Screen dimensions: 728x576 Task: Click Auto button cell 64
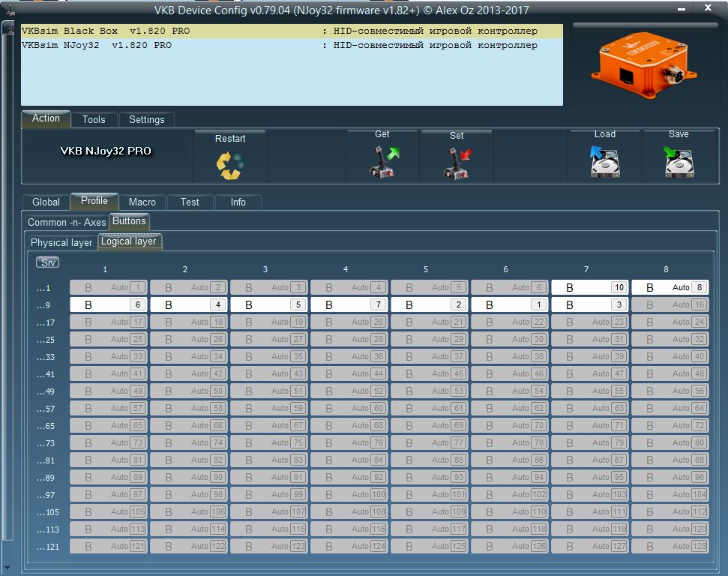670,408
